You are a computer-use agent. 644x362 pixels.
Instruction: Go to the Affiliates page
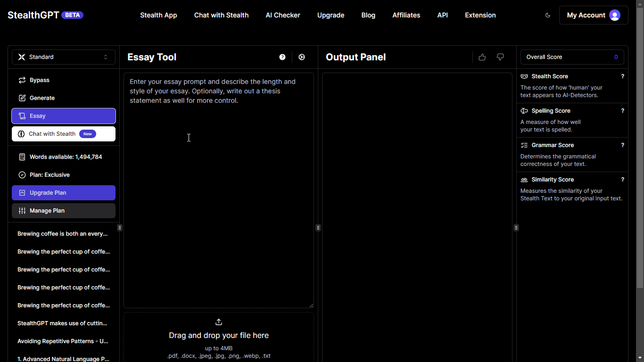click(406, 15)
